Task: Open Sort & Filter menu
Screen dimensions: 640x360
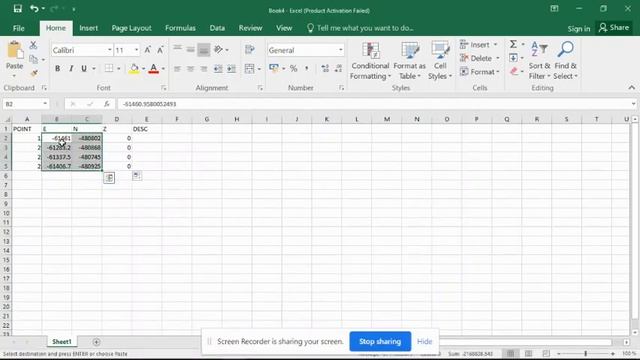Action: pos(540,60)
